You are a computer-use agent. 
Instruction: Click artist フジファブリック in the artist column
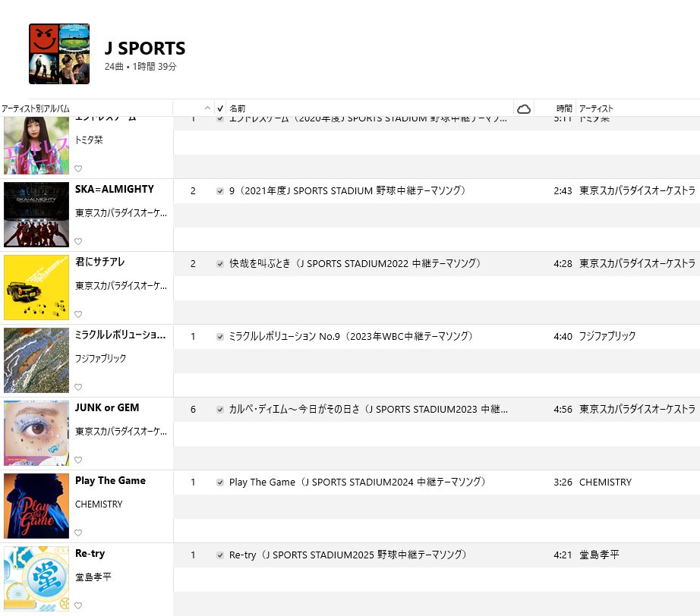tap(607, 336)
